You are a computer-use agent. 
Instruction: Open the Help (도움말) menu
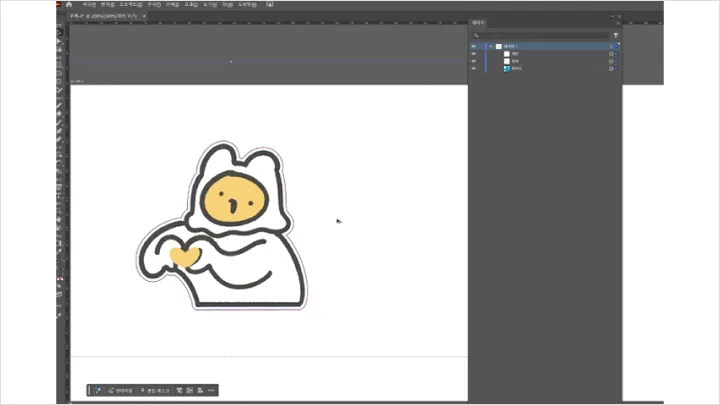pyautogui.click(x=247, y=5)
